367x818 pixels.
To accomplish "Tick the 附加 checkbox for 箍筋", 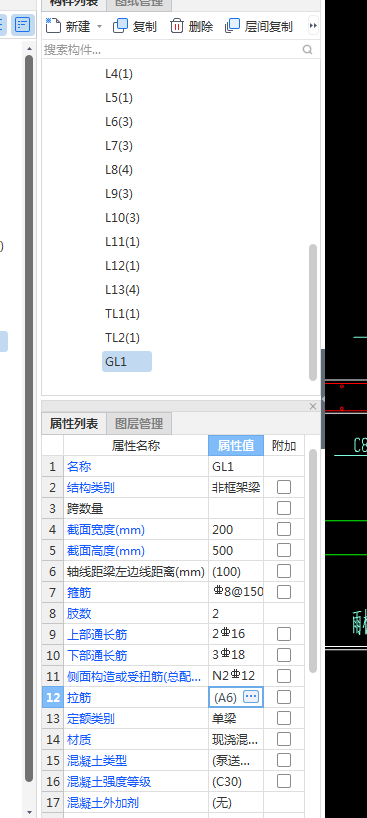I will [x=284, y=592].
